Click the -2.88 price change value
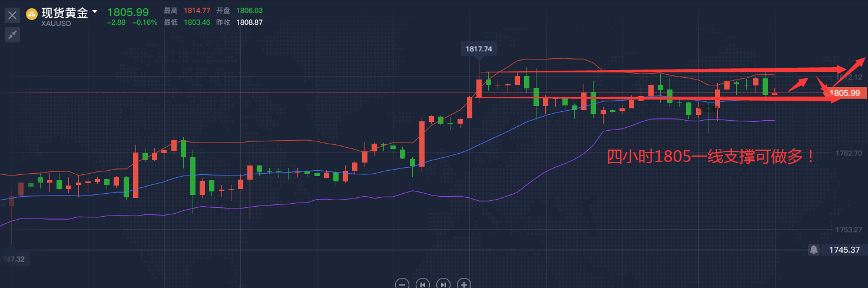The width and height of the screenshot is (868, 288). [115, 22]
